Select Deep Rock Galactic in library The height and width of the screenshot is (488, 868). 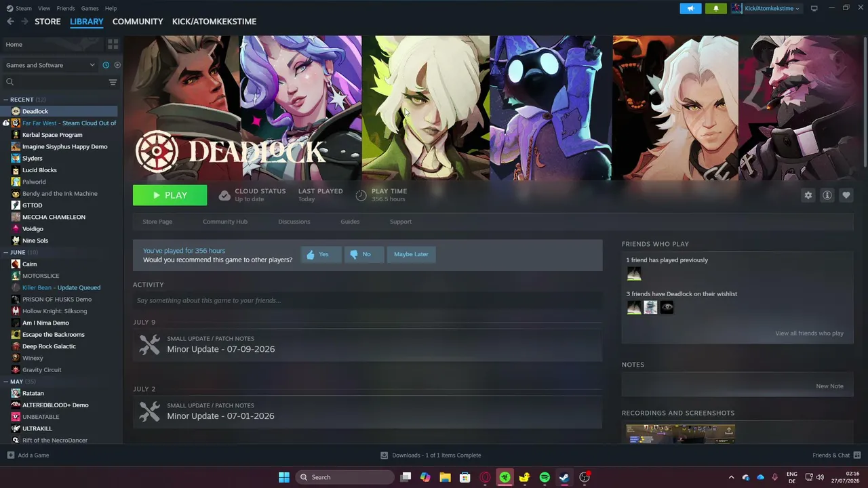point(49,346)
